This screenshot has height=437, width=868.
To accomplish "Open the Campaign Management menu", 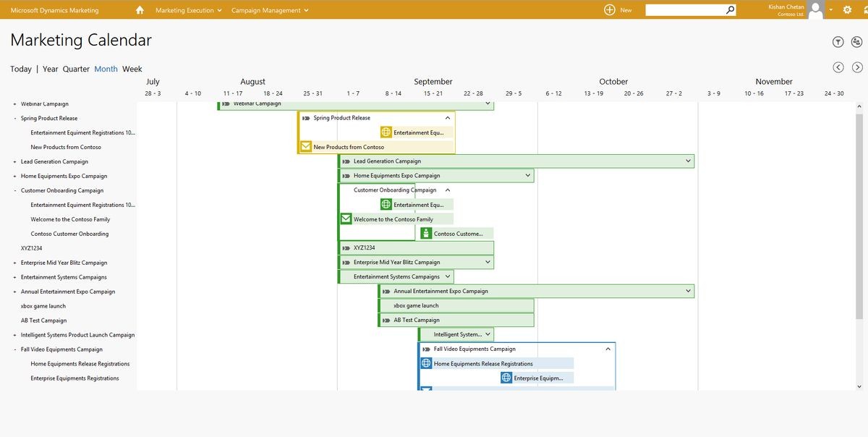I will 266,10.
